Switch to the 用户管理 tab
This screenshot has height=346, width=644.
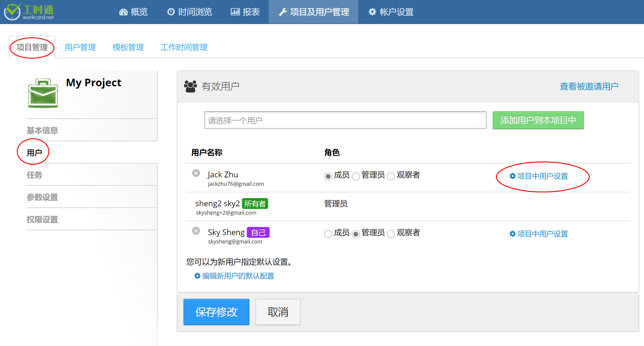click(80, 47)
